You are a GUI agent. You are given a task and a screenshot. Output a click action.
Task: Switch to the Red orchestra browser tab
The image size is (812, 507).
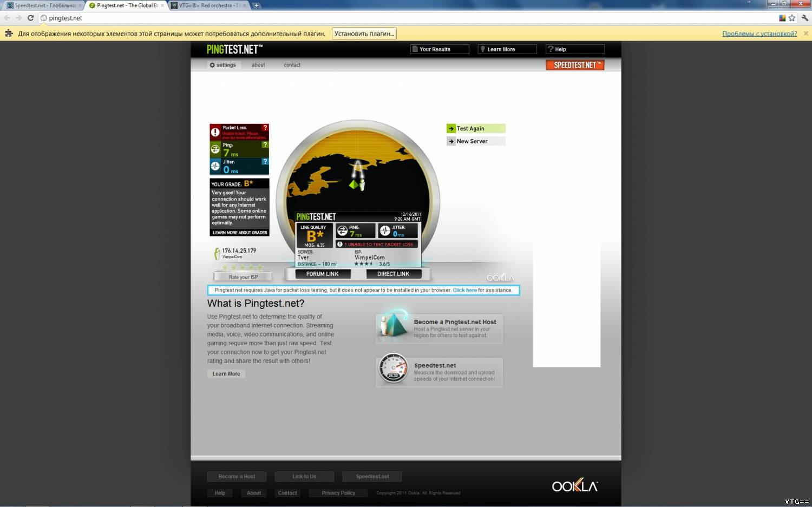click(208, 5)
